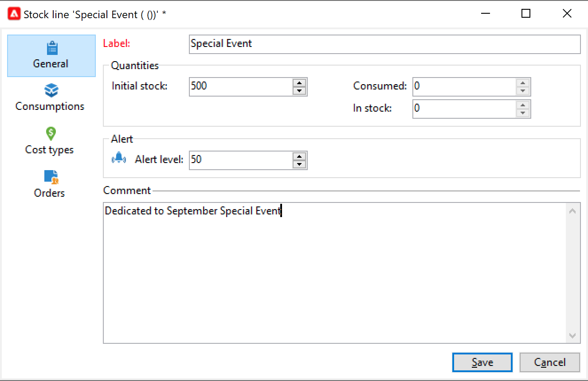The width and height of the screenshot is (588, 381).
Task: Increase Alert level with up arrow
Action: 300,156
